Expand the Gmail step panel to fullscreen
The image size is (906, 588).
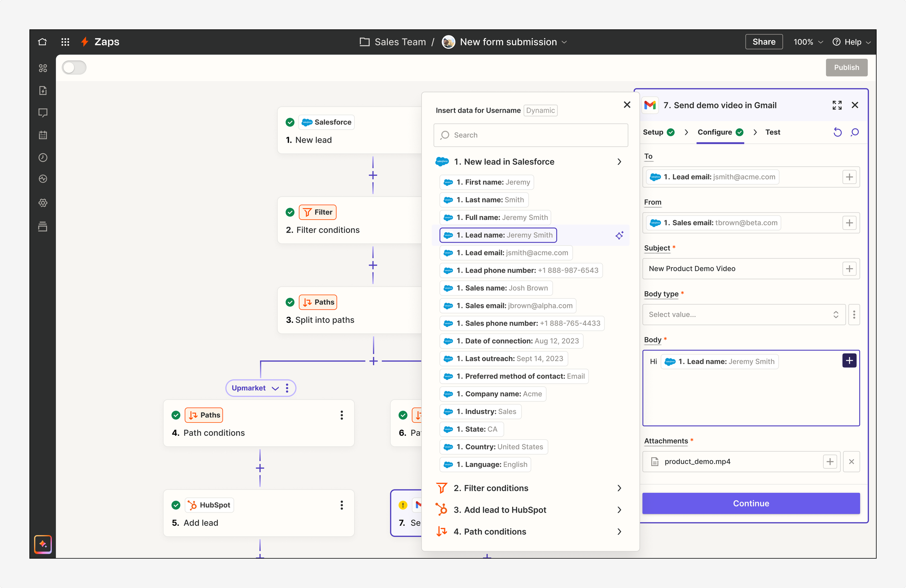tap(837, 105)
